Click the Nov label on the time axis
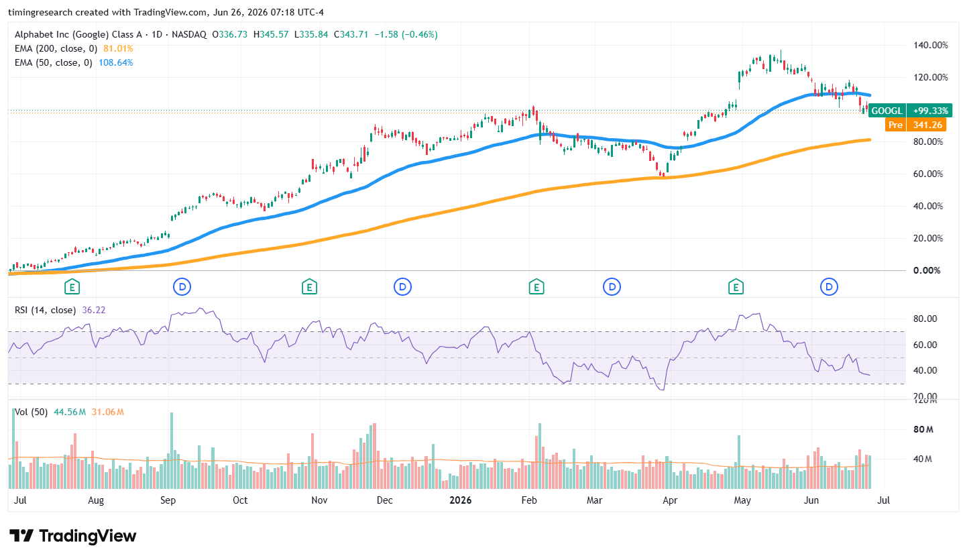The image size is (967, 560). 319,500
